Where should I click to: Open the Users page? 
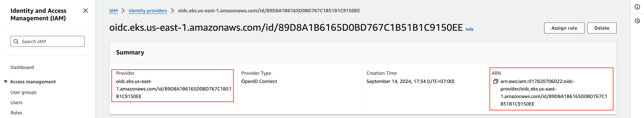pos(16,103)
